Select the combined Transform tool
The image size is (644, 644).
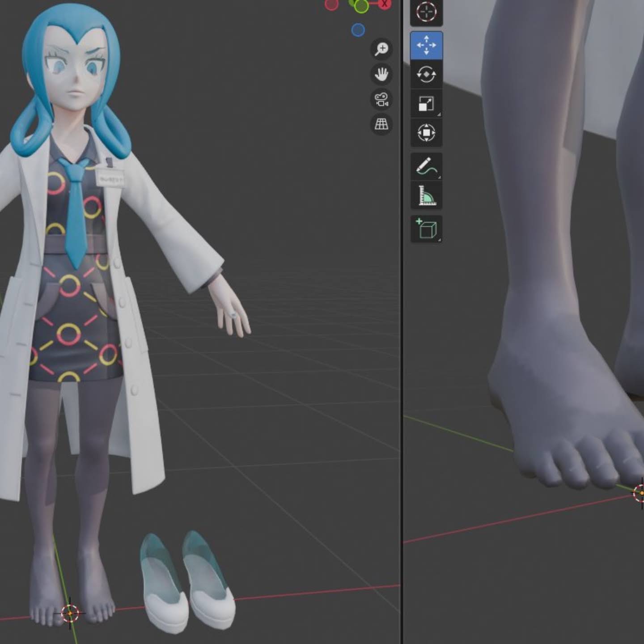(x=426, y=132)
